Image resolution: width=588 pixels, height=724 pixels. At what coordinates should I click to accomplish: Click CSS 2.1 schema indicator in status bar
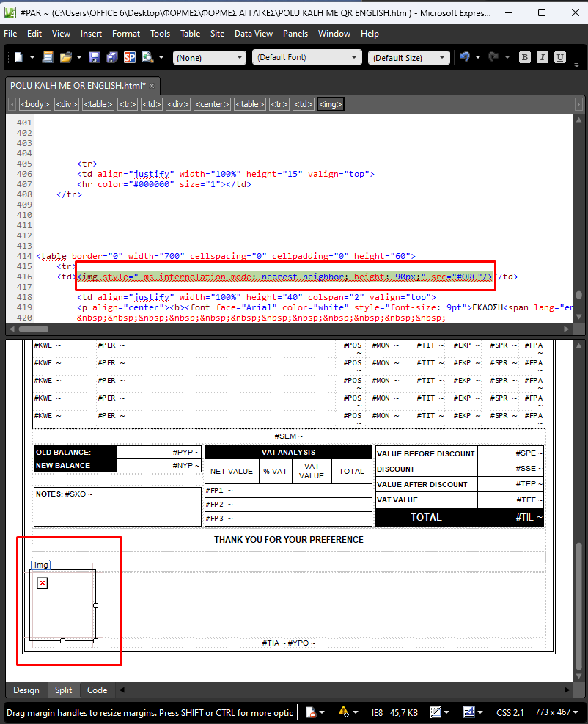pyautogui.click(x=510, y=712)
